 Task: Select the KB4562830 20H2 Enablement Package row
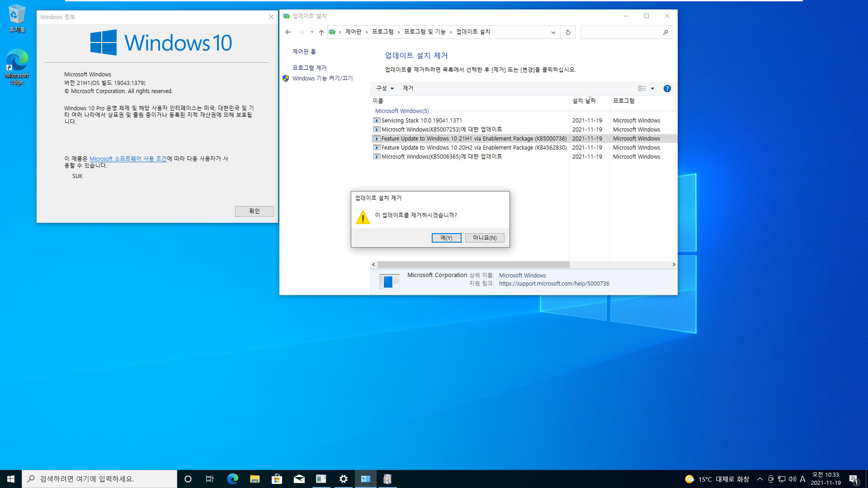pos(524,148)
